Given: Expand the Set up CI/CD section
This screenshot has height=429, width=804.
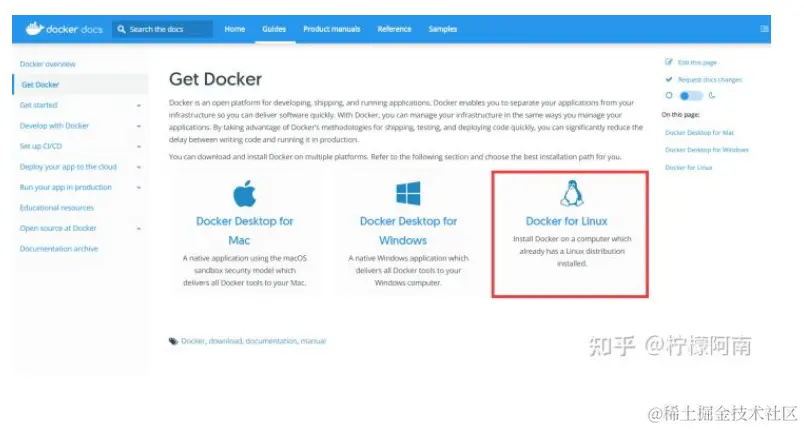Looking at the screenshot, I should 138,147.
